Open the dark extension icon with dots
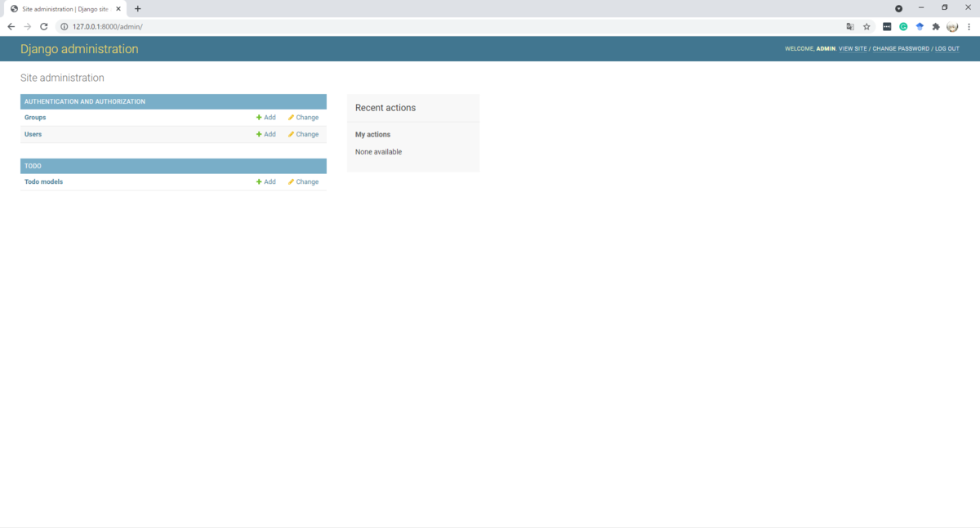Image resolution: width=980 pixels, height=528 pixels. tap(887, 26)
